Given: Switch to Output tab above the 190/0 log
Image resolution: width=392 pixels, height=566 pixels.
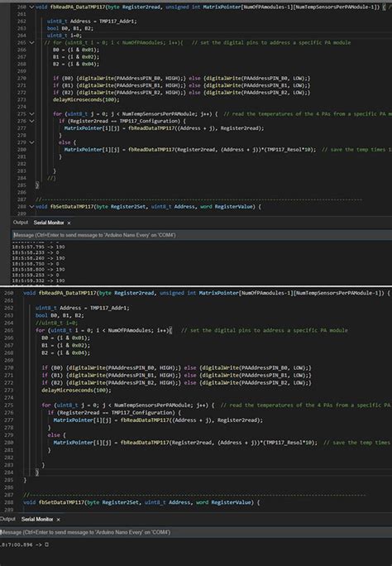Looking at the screenshot, I should coord(21,223).
